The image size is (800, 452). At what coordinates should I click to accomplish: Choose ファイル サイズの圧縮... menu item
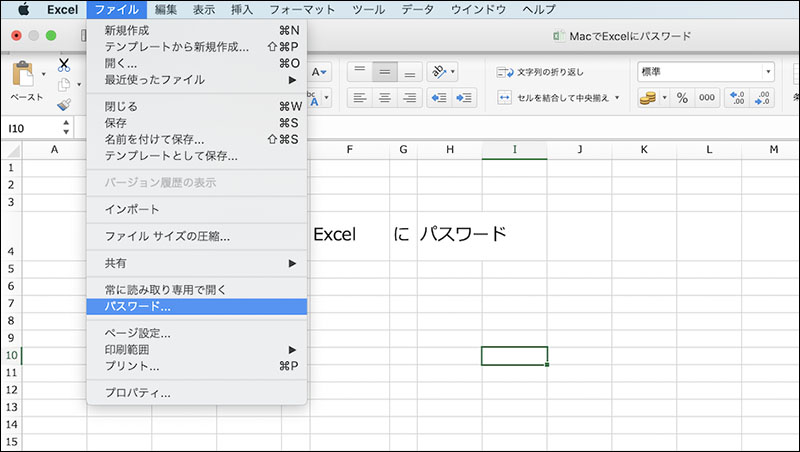click(197, 236)
